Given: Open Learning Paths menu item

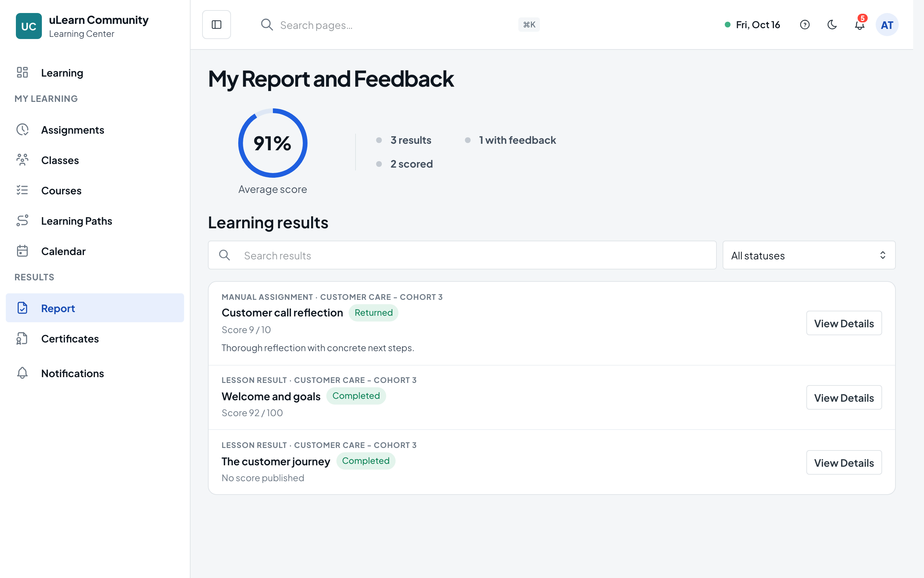Looking at the screenshot, I should [95, 221].
